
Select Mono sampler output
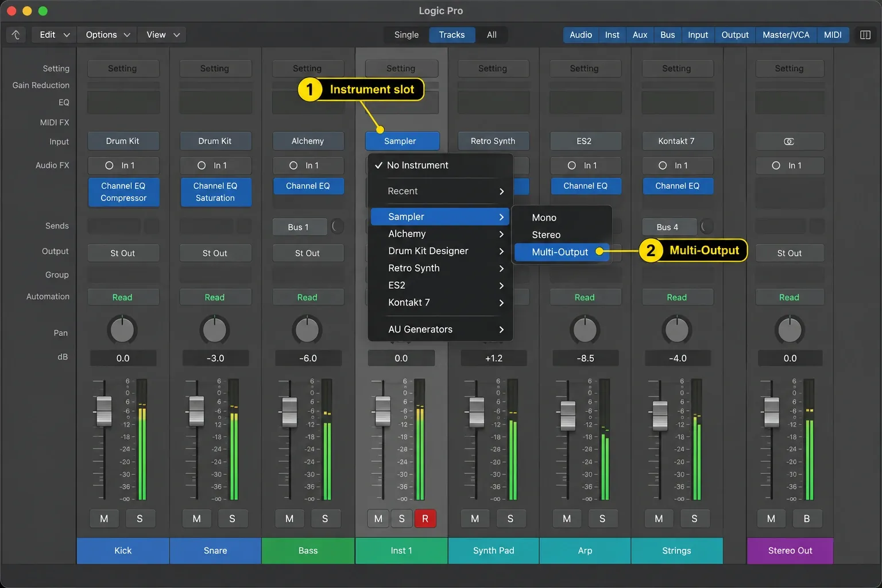(562, 218)
